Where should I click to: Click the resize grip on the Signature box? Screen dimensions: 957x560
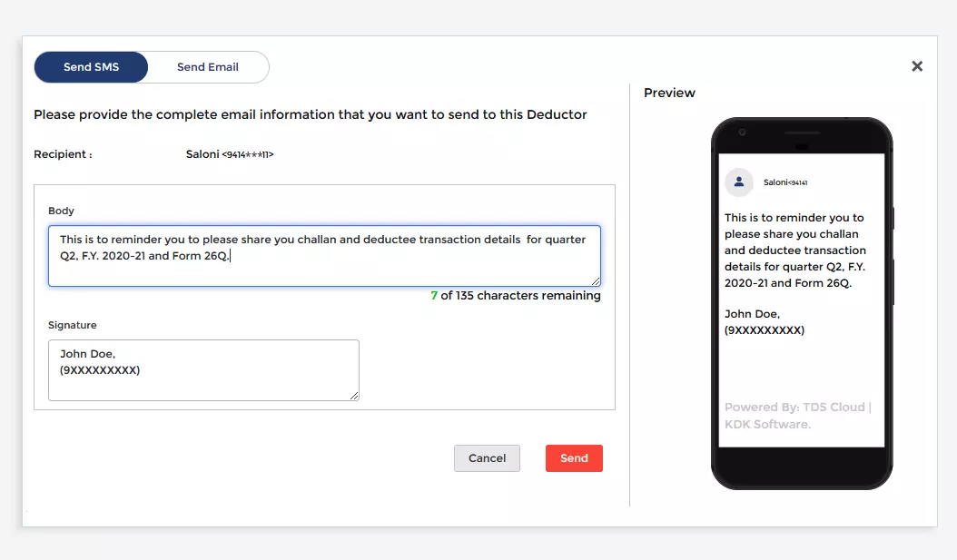(x=355, y=396)
